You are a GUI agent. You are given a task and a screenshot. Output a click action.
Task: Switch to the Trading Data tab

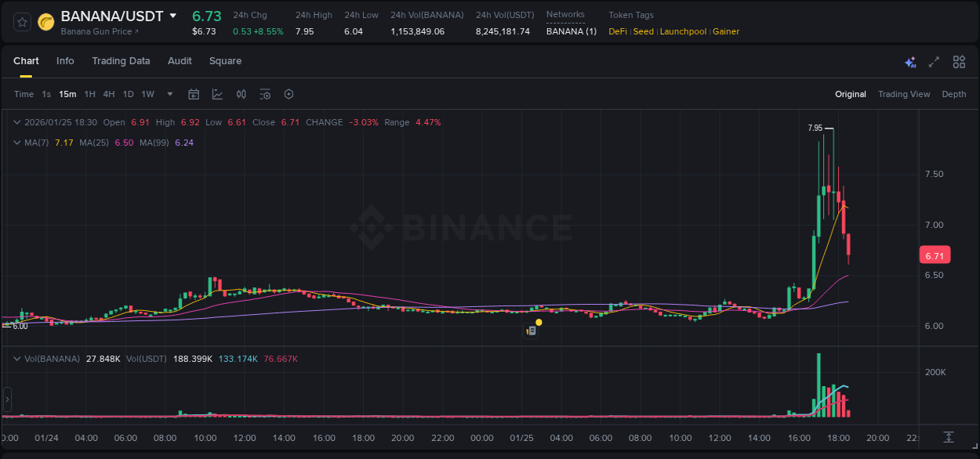pos(121,61)
